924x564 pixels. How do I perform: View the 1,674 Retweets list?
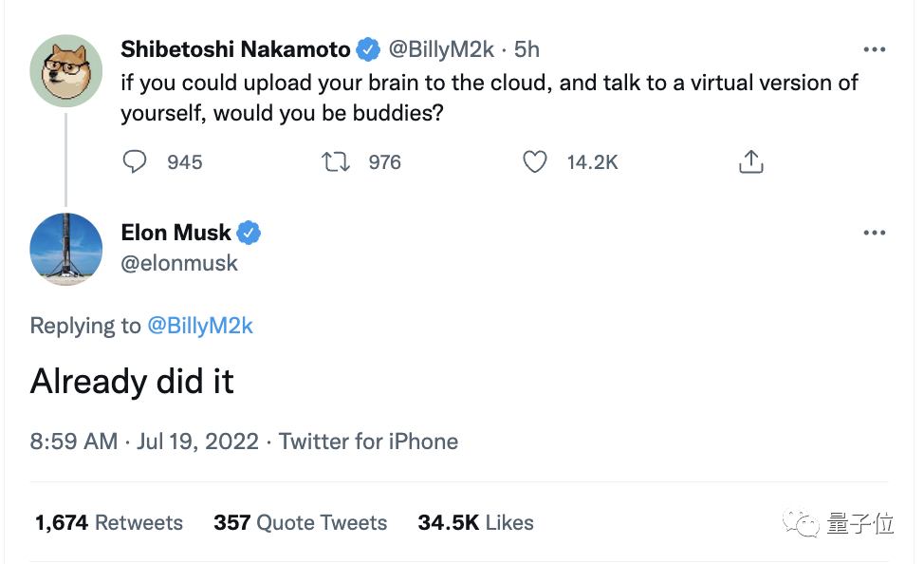click(x=109, y=522)
